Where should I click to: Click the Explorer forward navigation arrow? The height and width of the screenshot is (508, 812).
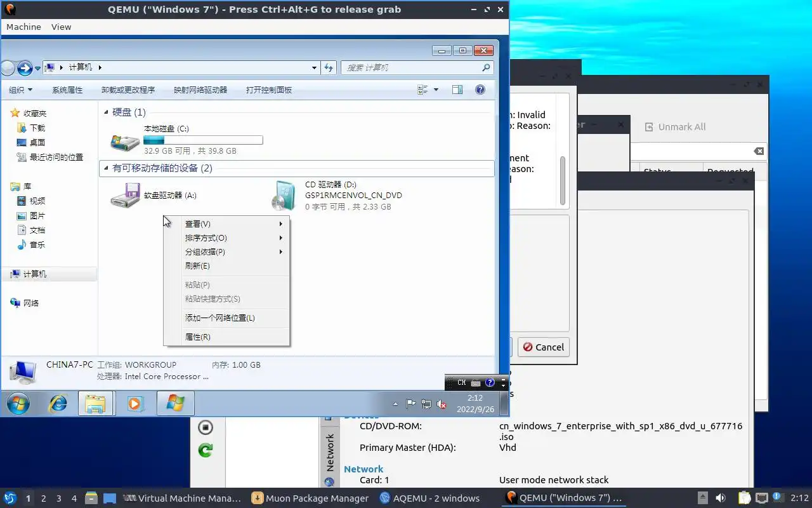pos(25,68)
